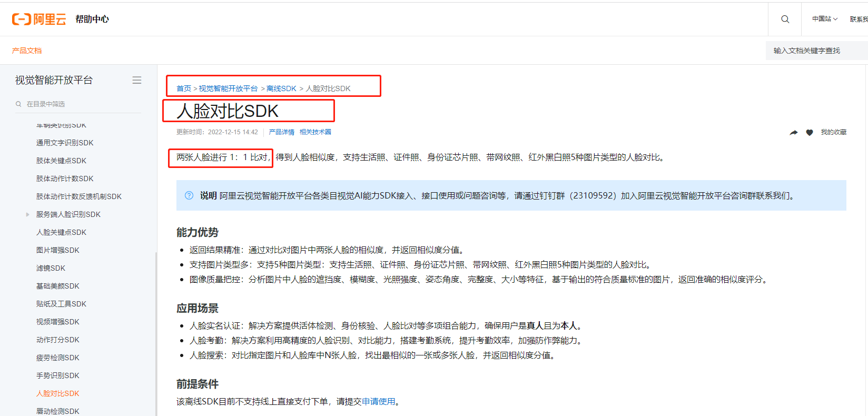Click the 申请使用 link
This screenshot has width=868, height=416.
click(x=379, y=402)
